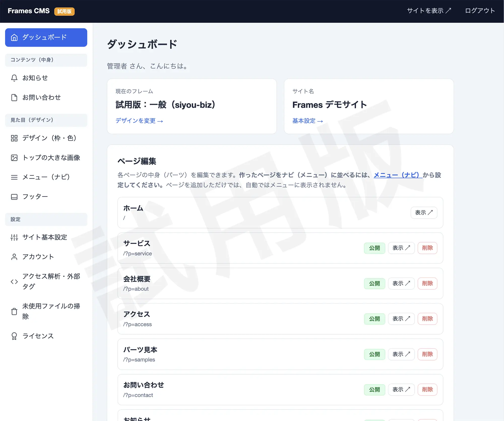Screen dimensions: 504x421
Task: Toggle 公開 status on サービス row
Action: pyautogui.click(x=374, y=248)
